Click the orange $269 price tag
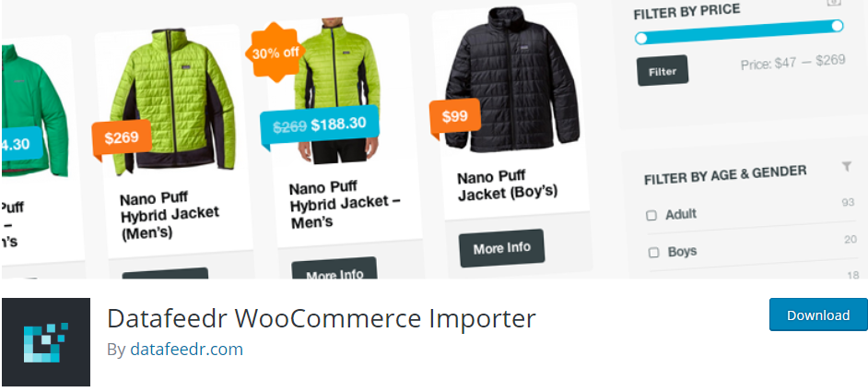Screen dimensions: 868x392 pyautogui.click(x=122, y=138)
